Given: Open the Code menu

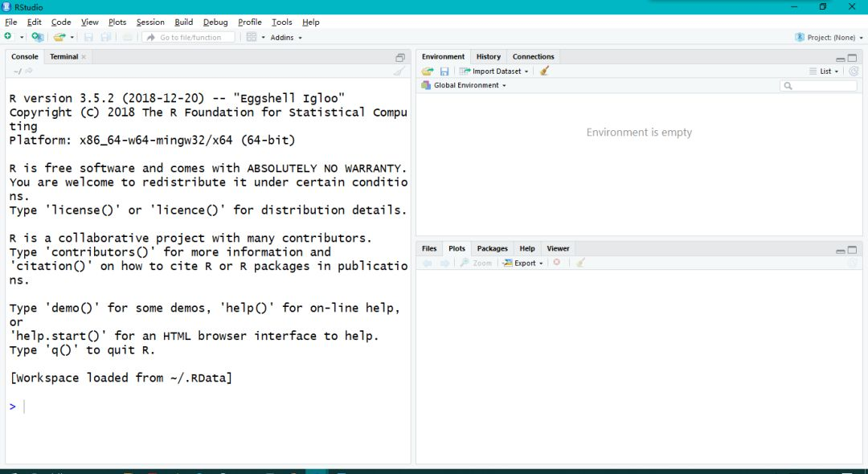Looking at the screenshot, I should pyautogui.click(x=61, y=22).
